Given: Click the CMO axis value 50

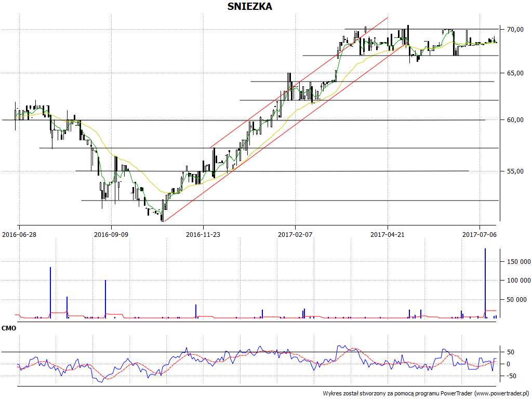Looking at the screenshot, I should 511,352.
